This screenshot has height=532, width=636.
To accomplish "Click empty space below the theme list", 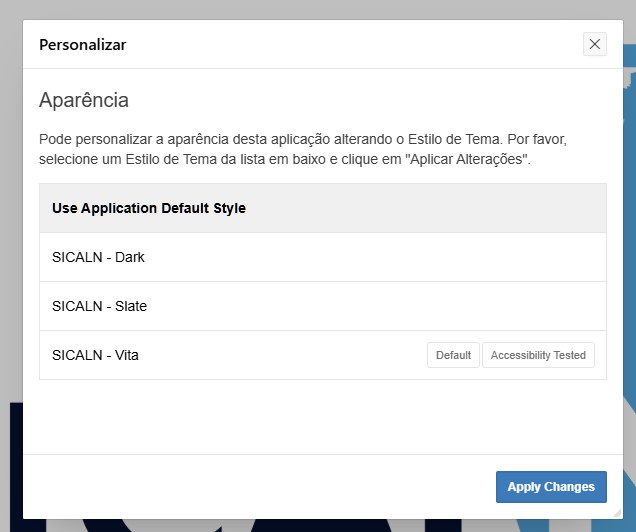I will tap(322, 415).
